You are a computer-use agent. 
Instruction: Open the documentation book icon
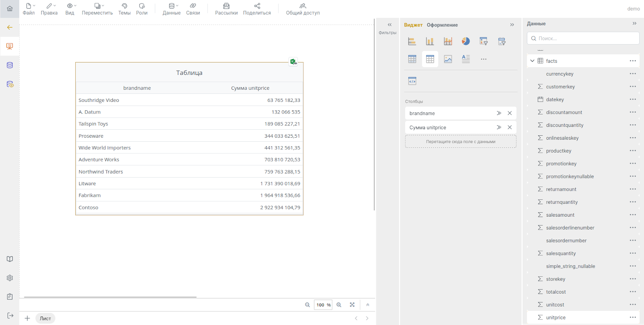pos(10,259)
